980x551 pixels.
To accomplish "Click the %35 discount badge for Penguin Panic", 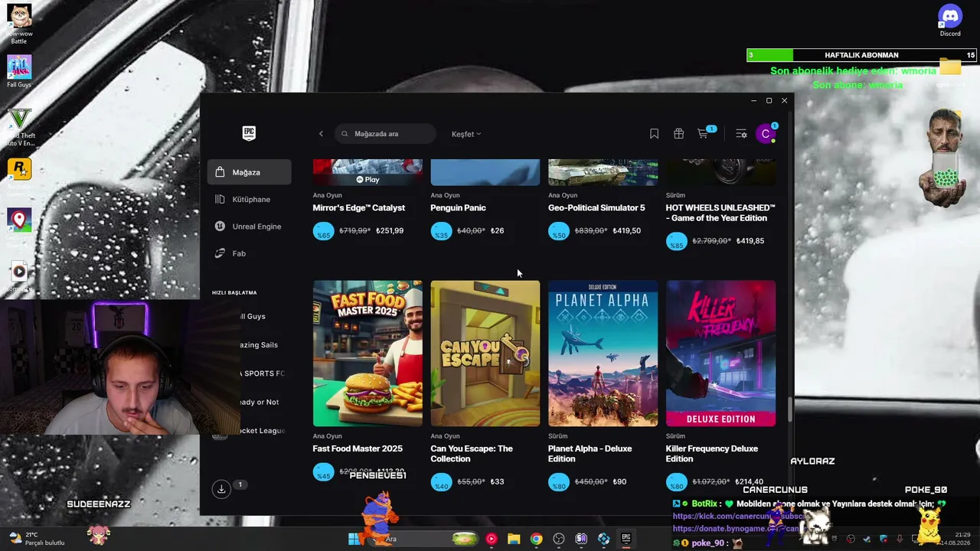I will click(x=441, y=231).
